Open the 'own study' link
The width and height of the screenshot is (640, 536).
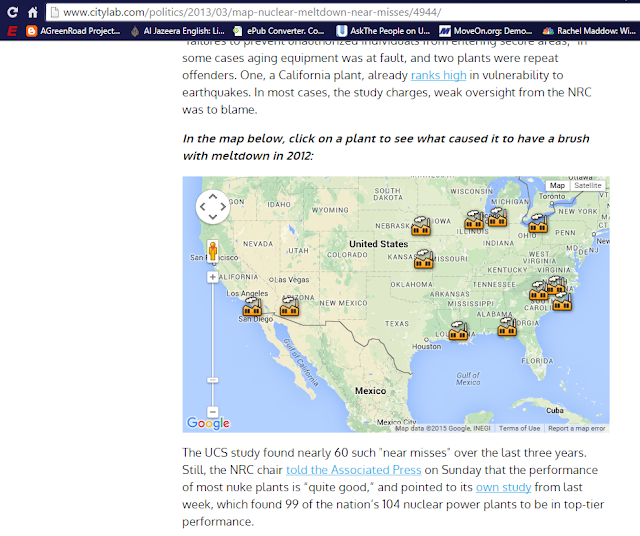point(503,487)
